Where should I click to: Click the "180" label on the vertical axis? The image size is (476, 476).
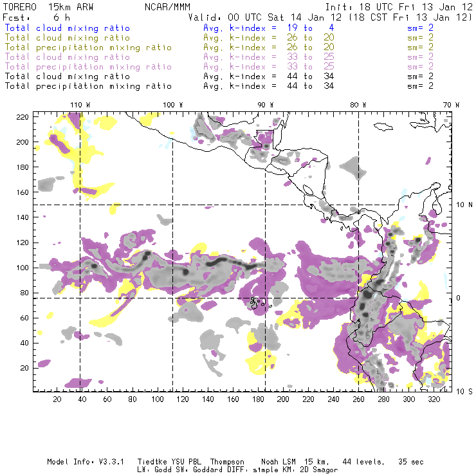coord(23,167)
